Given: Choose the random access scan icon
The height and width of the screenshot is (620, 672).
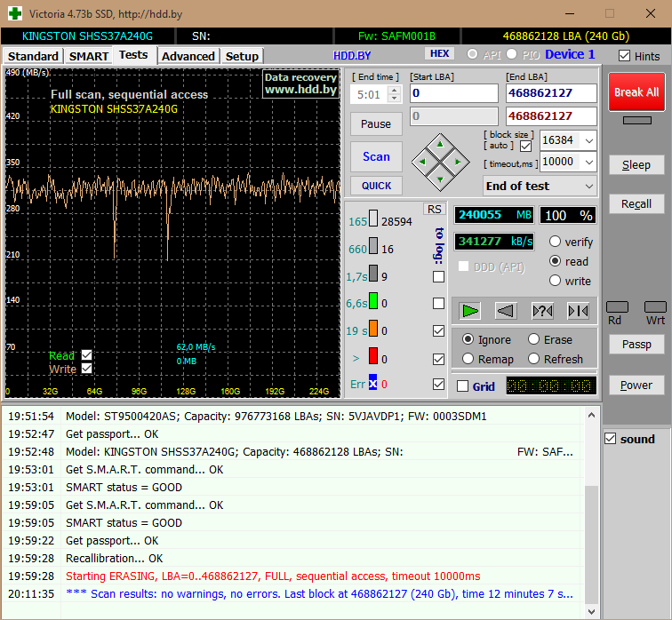Looking at the screenshot, I should (x=541, y=310).
